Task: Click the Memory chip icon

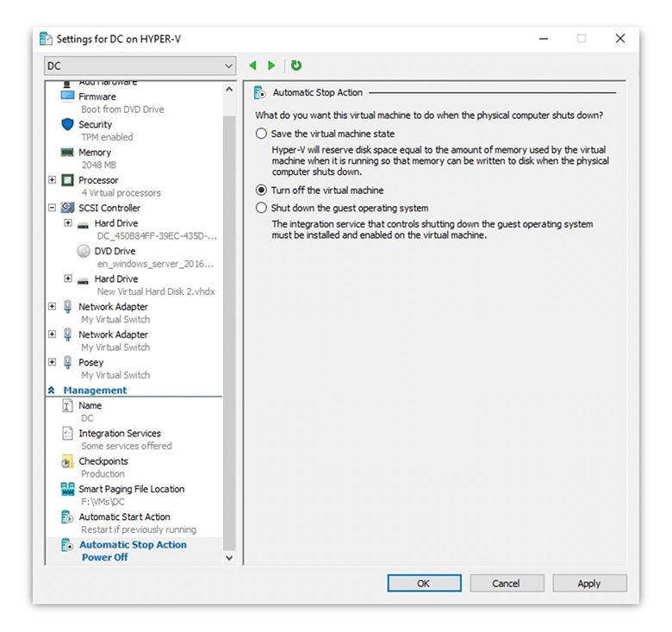Action: (x=68, y=153)
